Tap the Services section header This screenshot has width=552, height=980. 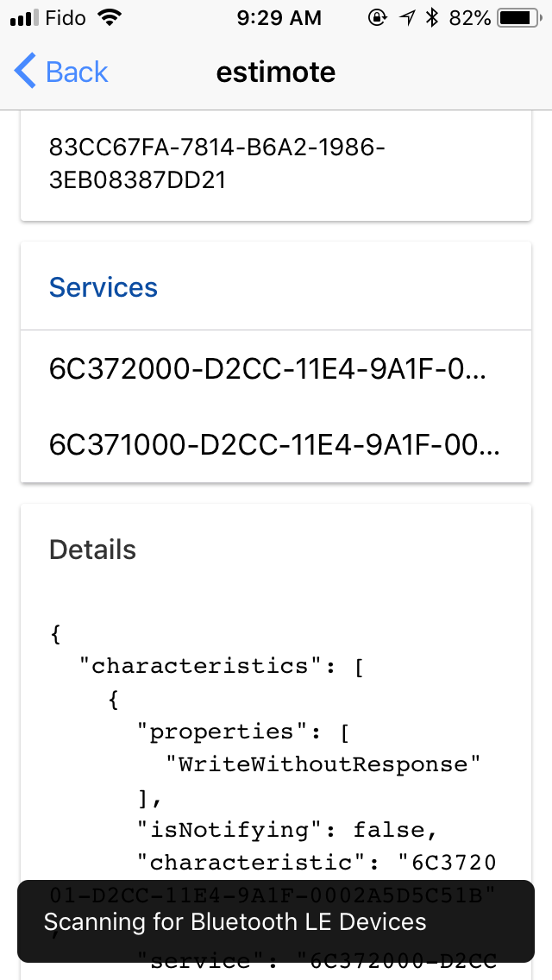pos(103,287)
